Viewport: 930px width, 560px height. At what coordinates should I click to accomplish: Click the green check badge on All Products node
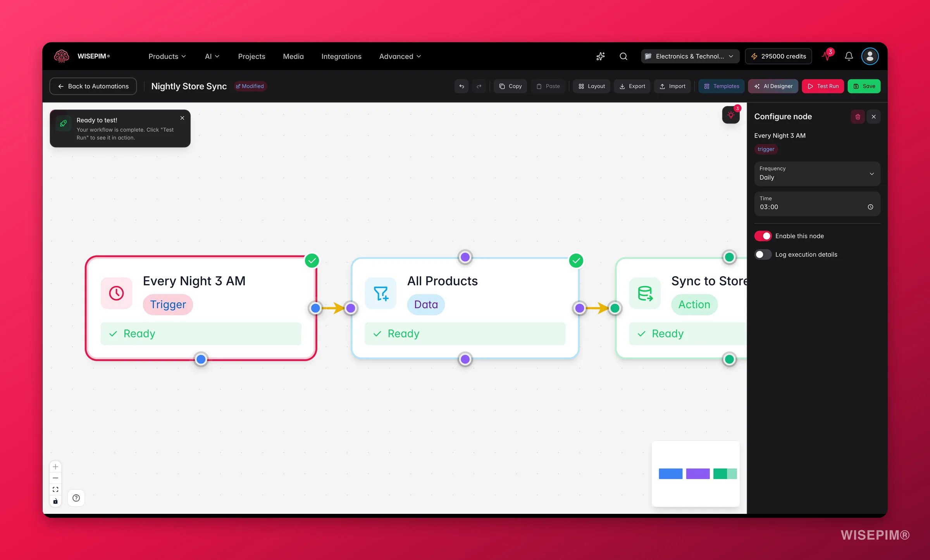click(576, 260)
